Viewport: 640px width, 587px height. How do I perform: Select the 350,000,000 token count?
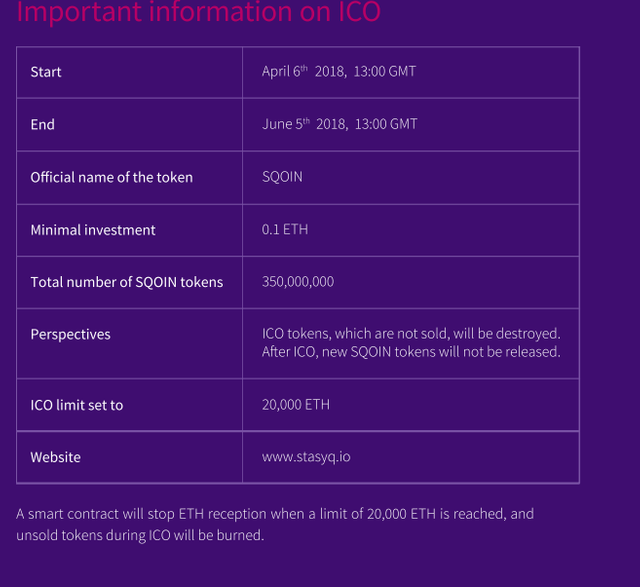pyautogui.click(x=298, y=282)
